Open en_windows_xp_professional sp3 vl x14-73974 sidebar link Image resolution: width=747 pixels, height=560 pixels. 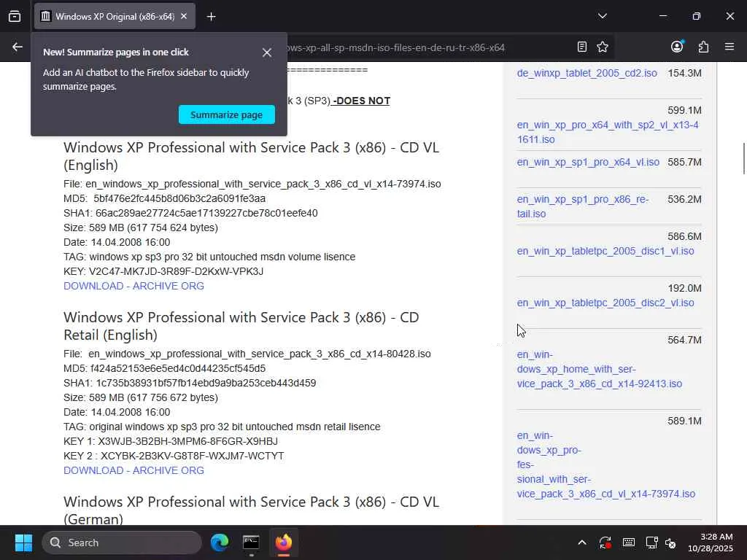point(606,464)
